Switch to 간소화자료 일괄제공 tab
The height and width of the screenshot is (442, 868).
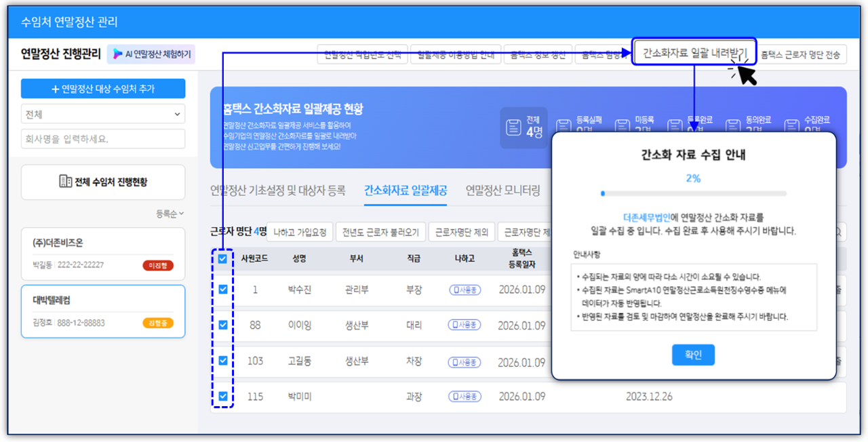406,190
